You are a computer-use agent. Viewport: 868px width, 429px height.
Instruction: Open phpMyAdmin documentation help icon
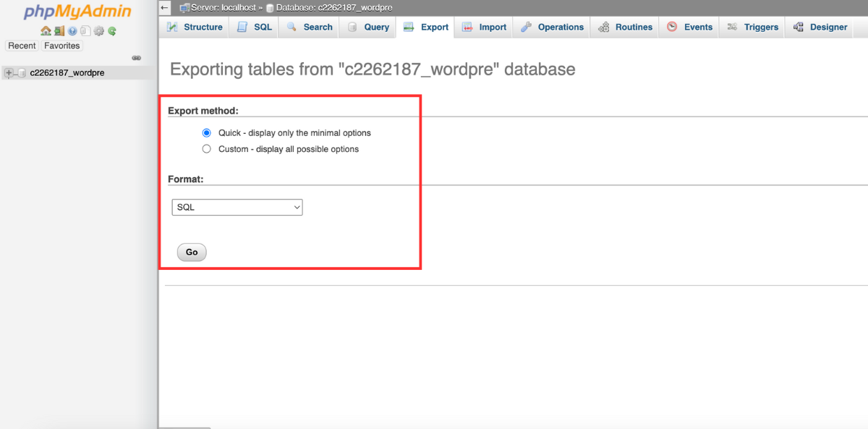click(x=72, y=31)
